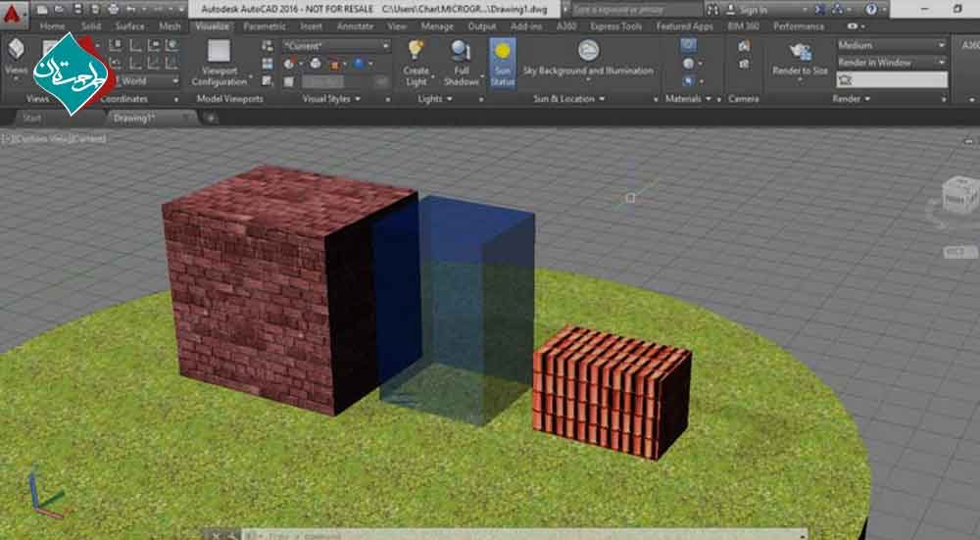Switch to the Surface ribbon tab

click(130, 26)
